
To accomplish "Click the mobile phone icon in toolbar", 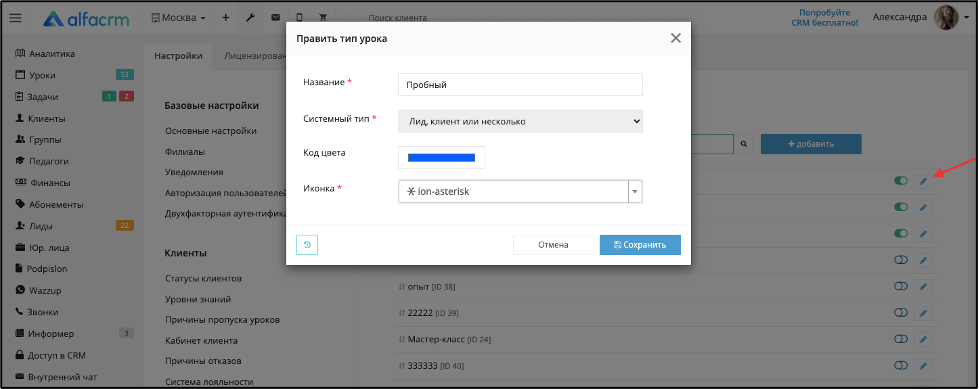I will coord(299,18).
